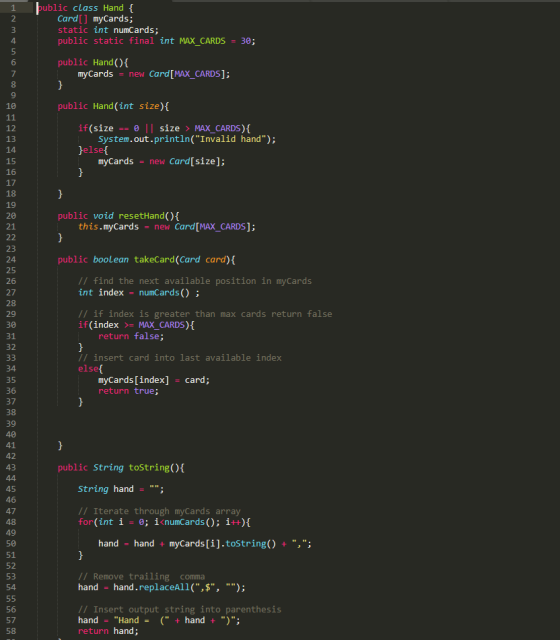Click the no-argument Hand() constructor name
Screen dimensions: 560x640
pos(103,62)
